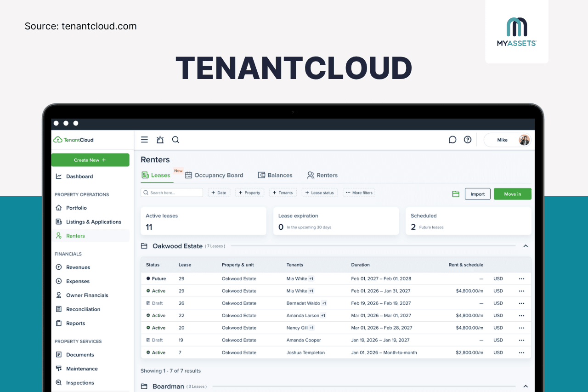Screen dimensions: 588x392
Task: Open row options for Bernadet Waldo lease
Action: [521, 303]
